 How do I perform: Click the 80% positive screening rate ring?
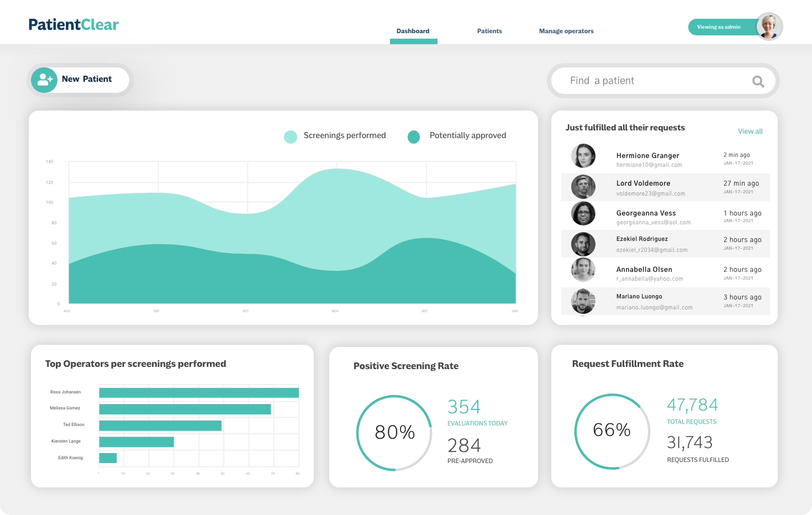(394, 433)
